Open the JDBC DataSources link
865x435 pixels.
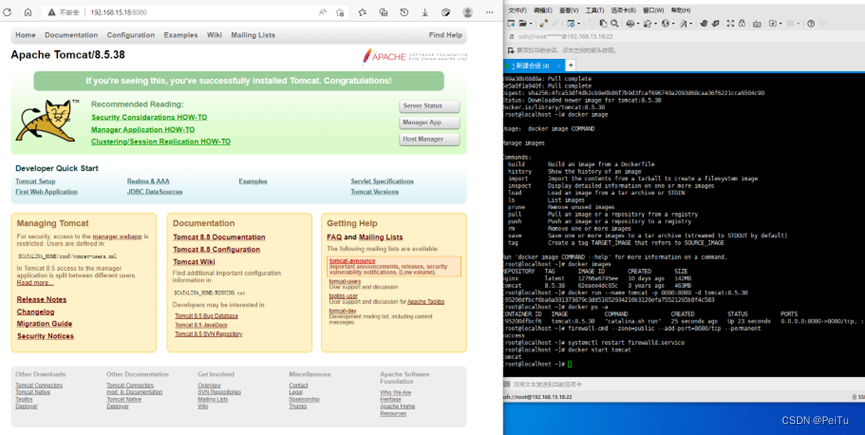click(x=154, y=192)
